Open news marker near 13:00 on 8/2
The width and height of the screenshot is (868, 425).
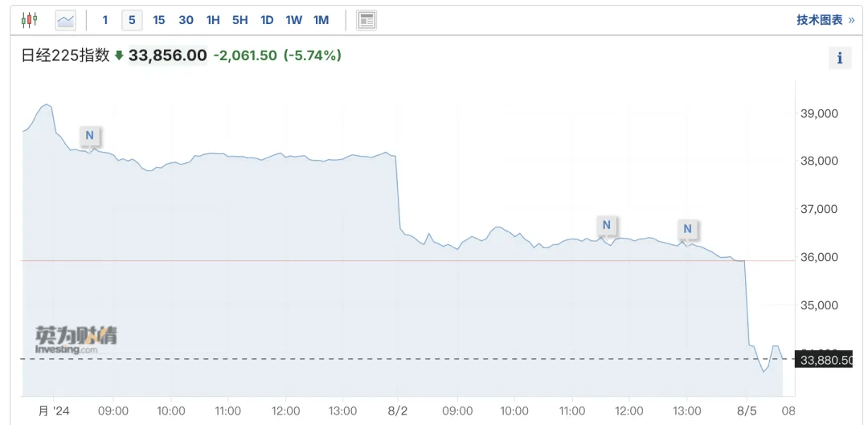point(687,228)
